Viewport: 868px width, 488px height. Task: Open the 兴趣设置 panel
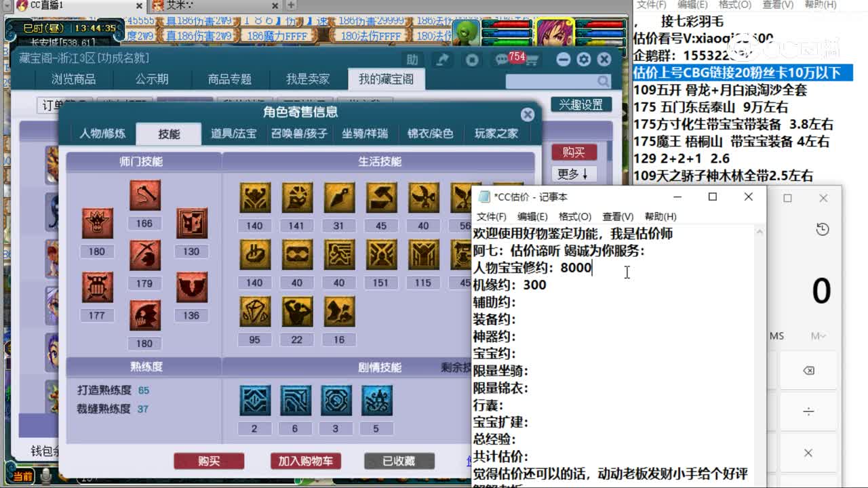coord(579,104)
